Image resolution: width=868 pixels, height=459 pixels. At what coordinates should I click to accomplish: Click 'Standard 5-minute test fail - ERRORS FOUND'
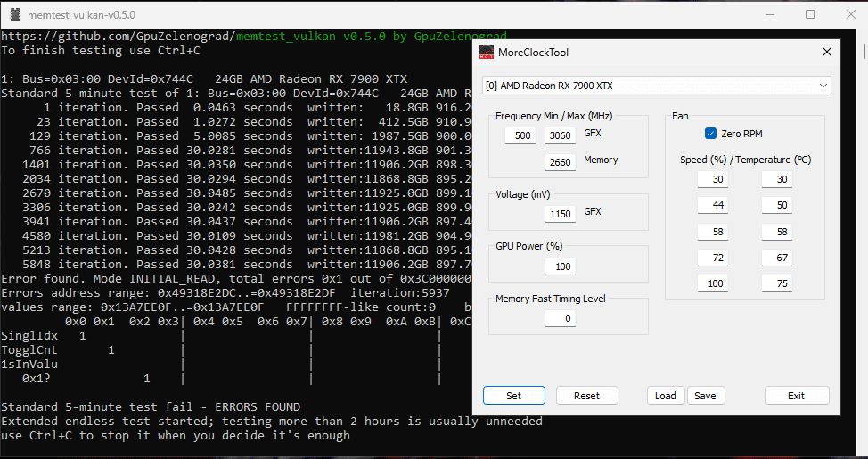pyautogui.click(x=151, y=407)
